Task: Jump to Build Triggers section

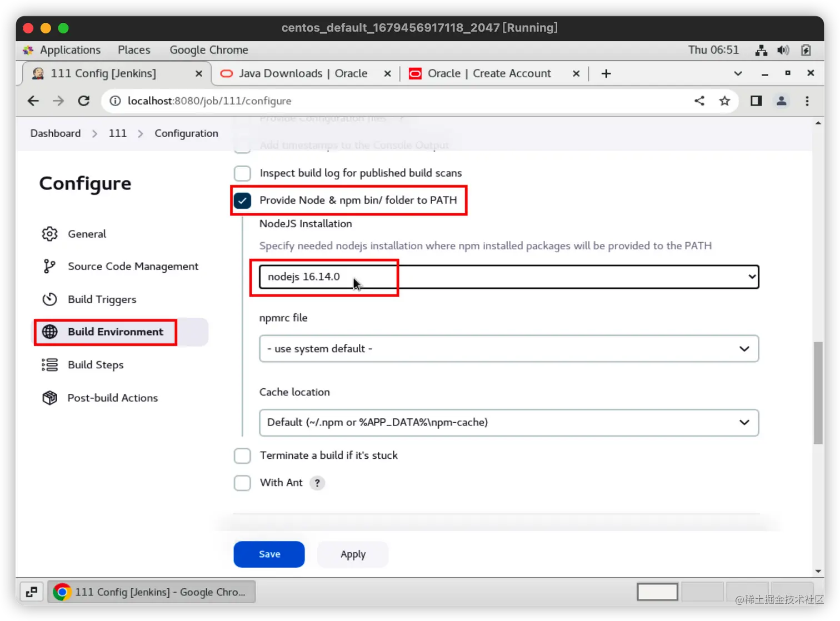Action: coord(102,299)
